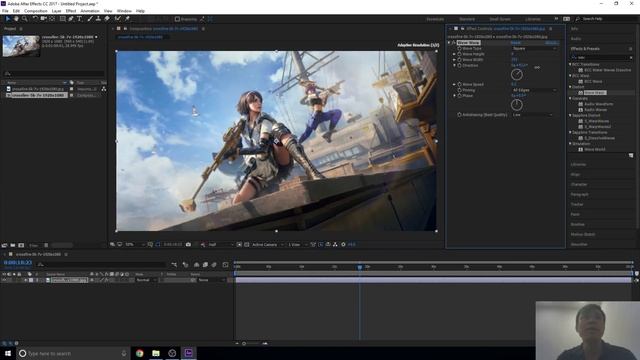The width and height of the screenshot is (640, 360).
Task: Select the Brush tool
Action: tap(90, 19)
